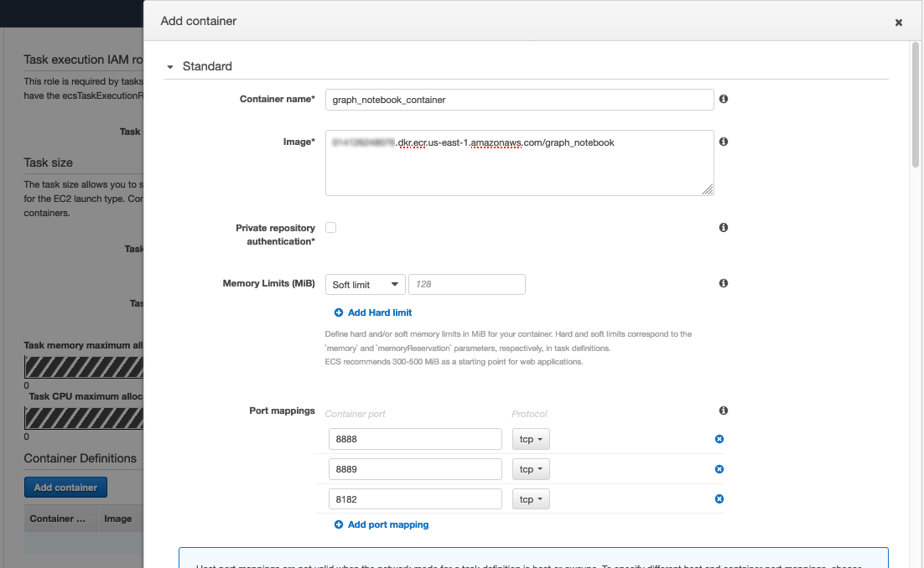Remove the 8888 port mapping
Viewport: 924px width, 568px height.
coord(719,439)
